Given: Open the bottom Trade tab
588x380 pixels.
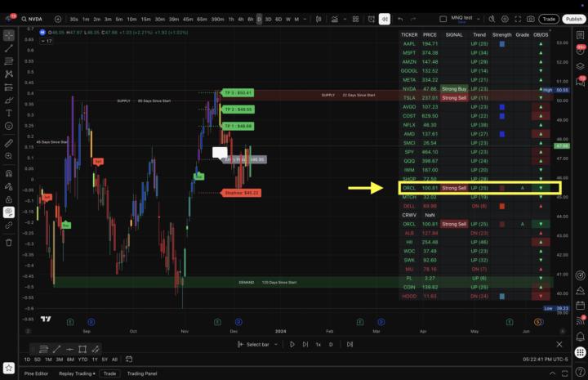Looking at the screenshot, I should 109,373.
